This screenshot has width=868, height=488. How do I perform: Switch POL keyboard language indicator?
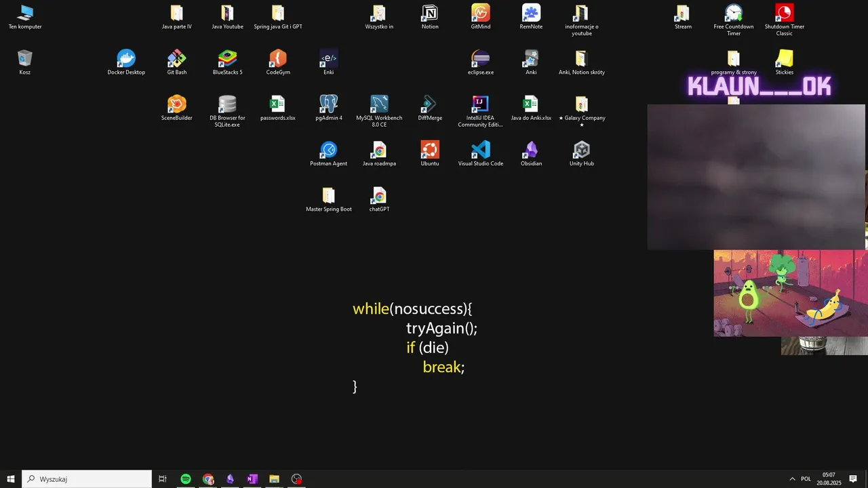click(806, 479)
